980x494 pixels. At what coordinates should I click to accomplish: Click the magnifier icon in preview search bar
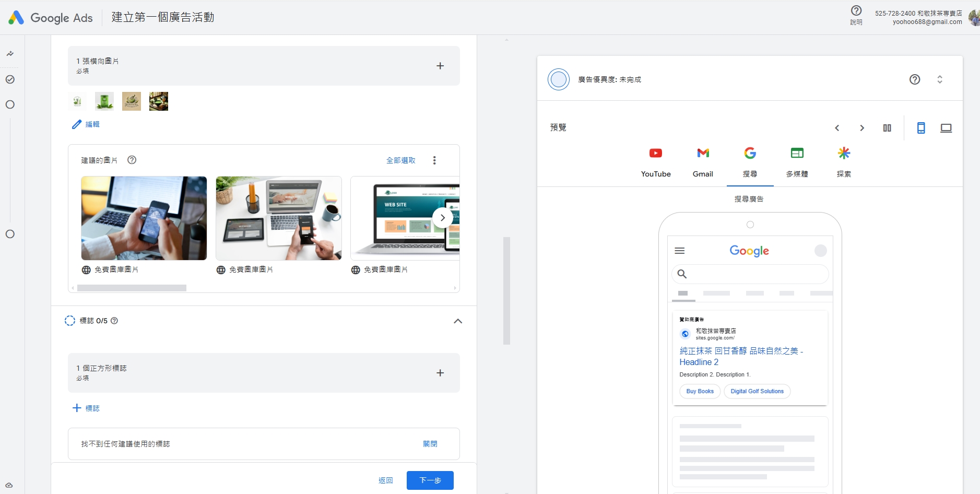pos(682,274)
